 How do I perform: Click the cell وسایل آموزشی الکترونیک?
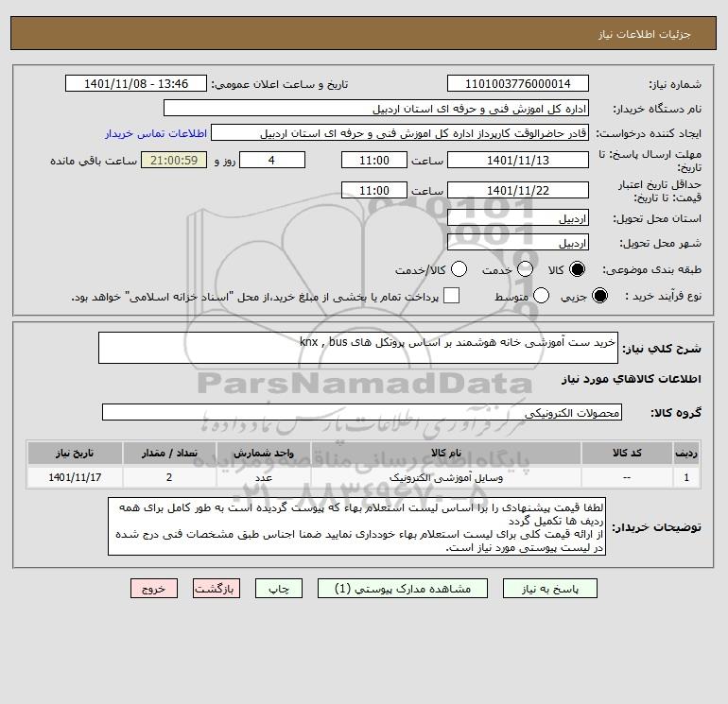(445, 477)
